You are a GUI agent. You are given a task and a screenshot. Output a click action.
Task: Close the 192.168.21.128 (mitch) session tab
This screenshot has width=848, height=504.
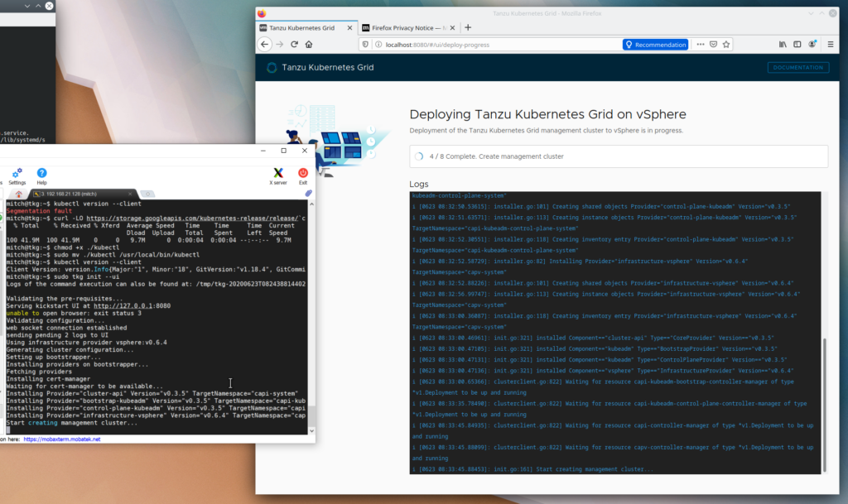130,194
